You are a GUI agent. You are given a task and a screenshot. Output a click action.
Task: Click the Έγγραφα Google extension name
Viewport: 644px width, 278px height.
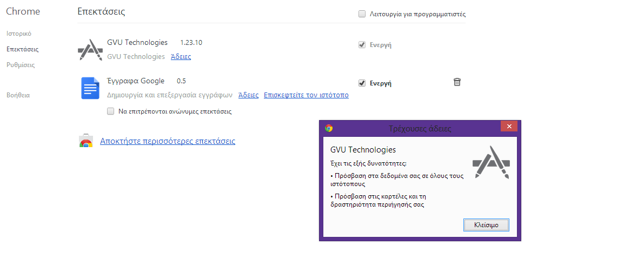136,81
